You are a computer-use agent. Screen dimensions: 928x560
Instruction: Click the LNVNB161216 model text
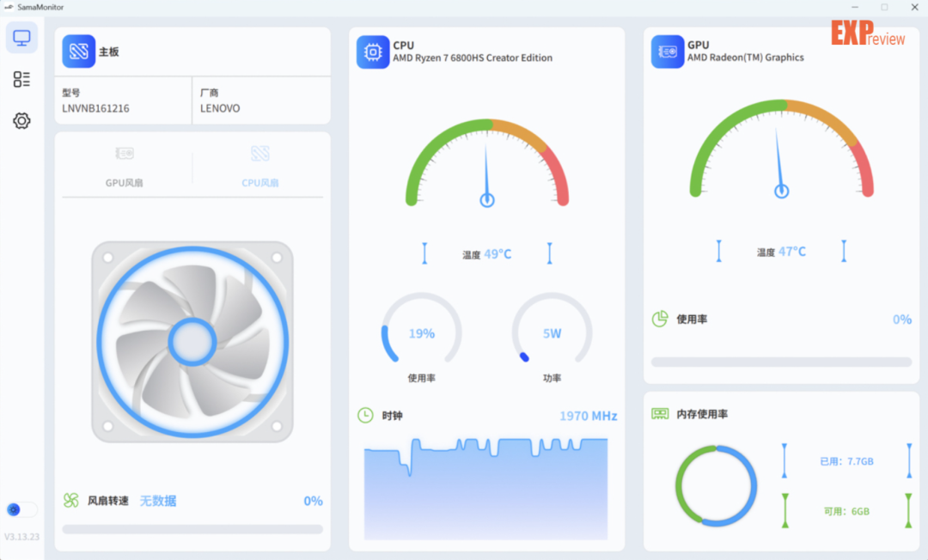point(95,108)
